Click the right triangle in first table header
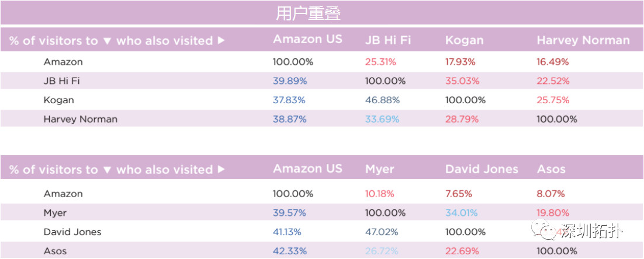Screen dimensions: 644x259 221,41
